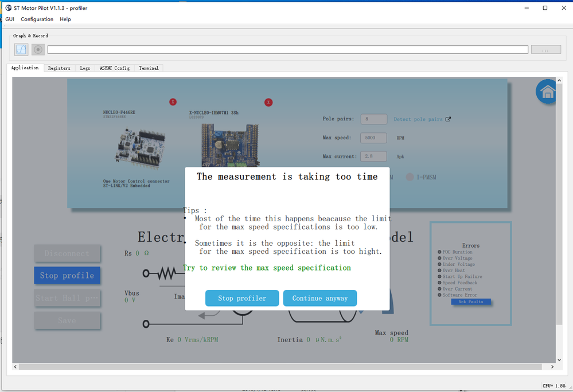Click the 'Ke 0 Vrms/kRPM' value

(x=192, y=340)
